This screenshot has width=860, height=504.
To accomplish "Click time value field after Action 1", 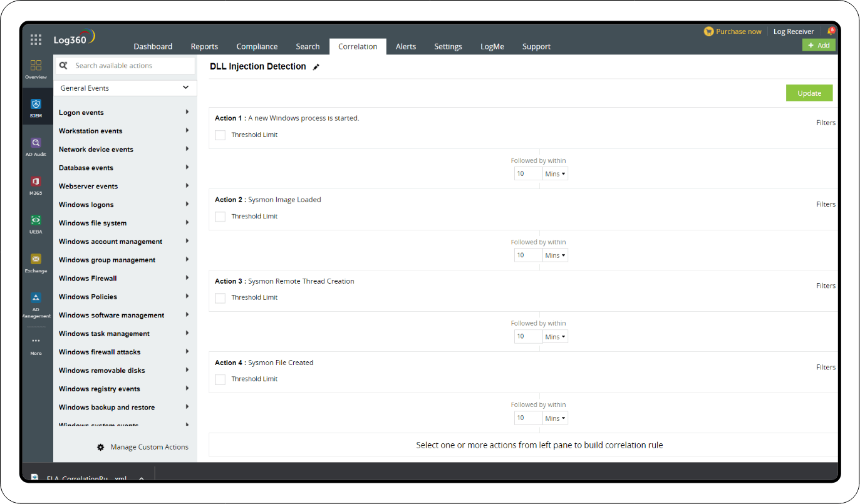I will pyautogui.click(x=528, y=173).
